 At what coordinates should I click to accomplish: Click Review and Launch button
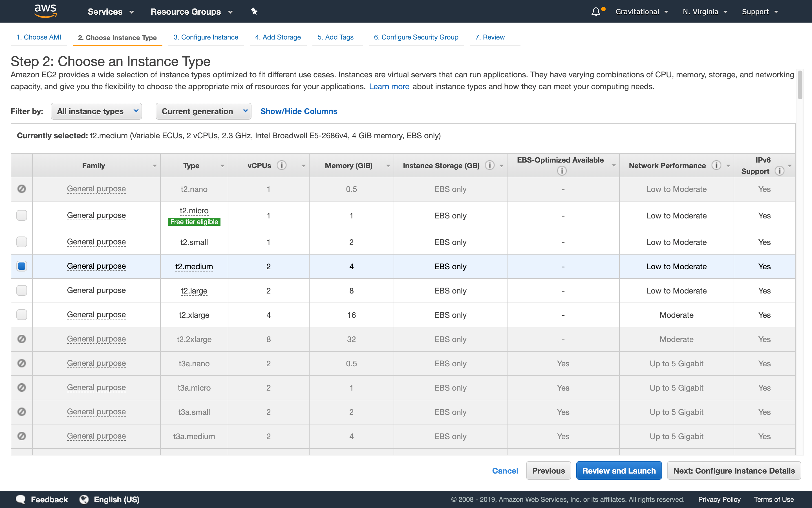[619, 470]
